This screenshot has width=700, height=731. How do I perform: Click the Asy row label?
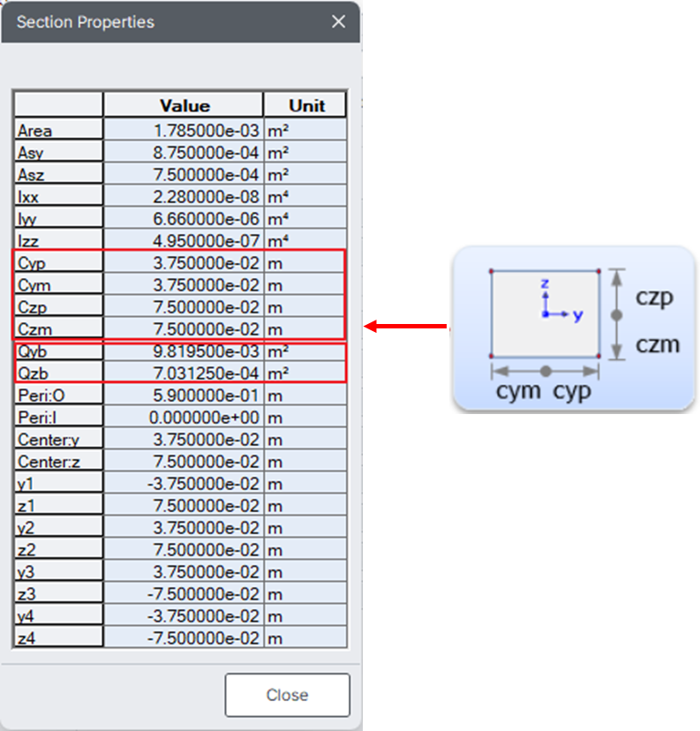[x=58, y=152]
